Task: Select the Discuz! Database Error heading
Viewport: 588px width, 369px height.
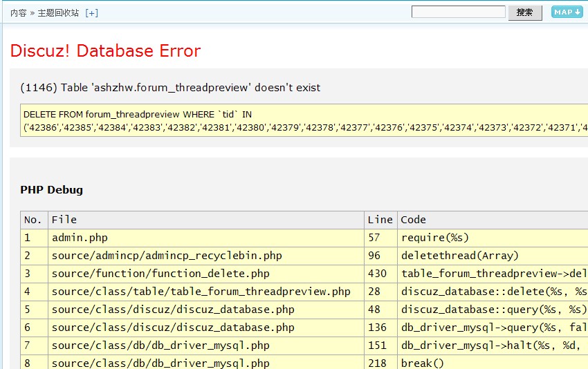Action: [x=105, y=50]
